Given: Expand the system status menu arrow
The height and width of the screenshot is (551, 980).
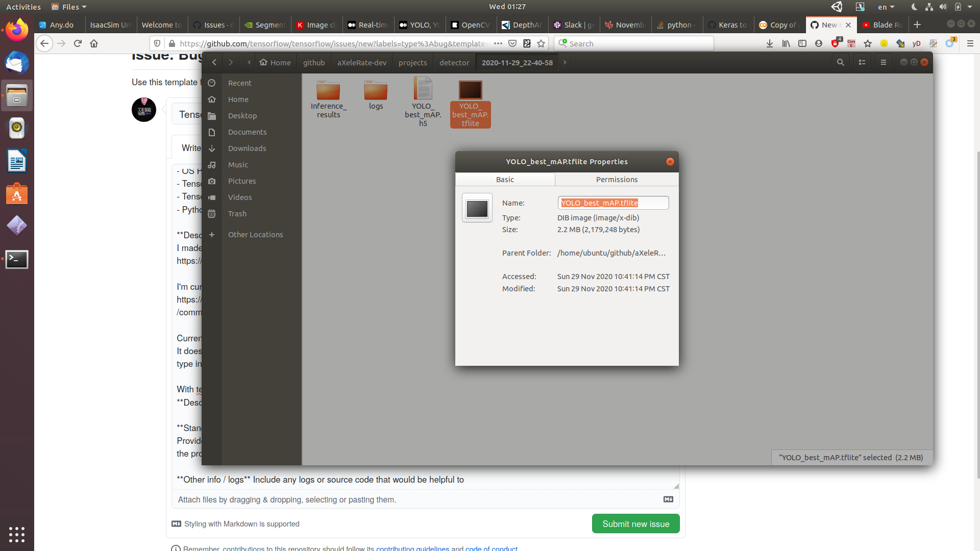Looking at the screenshot, I should [x=970, y=7].
